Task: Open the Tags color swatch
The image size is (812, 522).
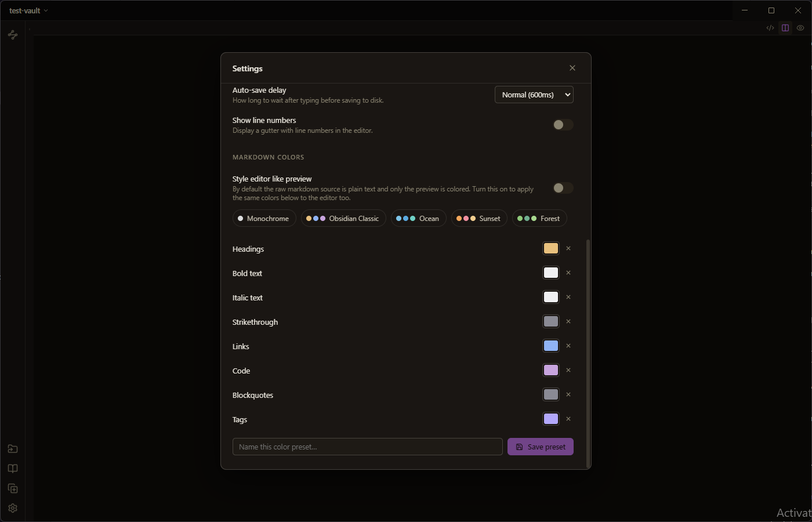Action: coord(551,419)
